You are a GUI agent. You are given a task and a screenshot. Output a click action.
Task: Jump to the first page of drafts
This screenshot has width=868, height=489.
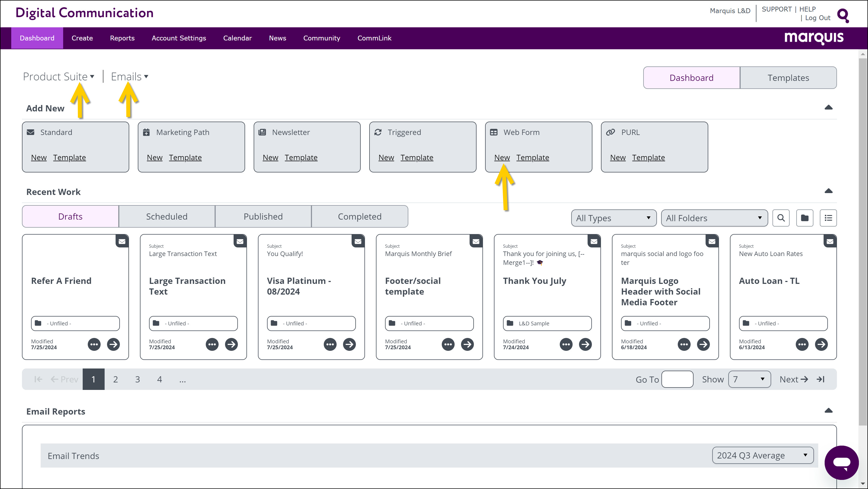pos(38,379)
